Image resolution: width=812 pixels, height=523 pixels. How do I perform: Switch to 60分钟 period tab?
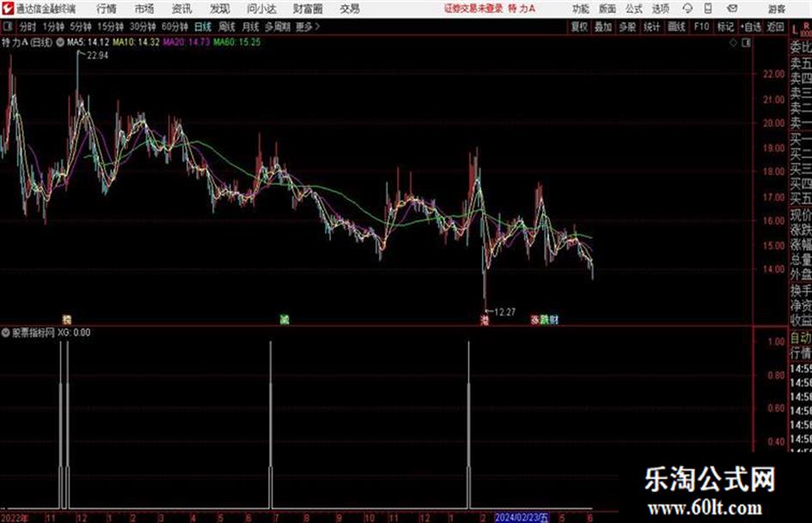(175, 27)
